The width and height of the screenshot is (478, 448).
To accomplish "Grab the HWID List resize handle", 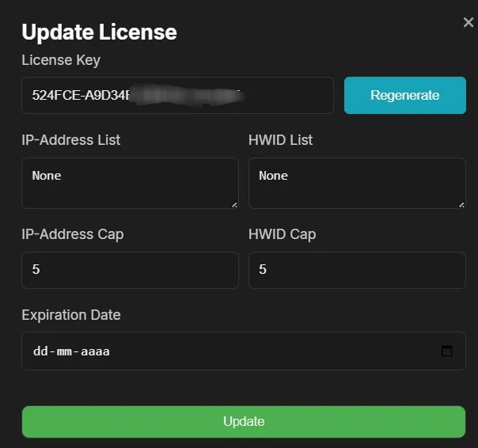I will pos(461,204).
